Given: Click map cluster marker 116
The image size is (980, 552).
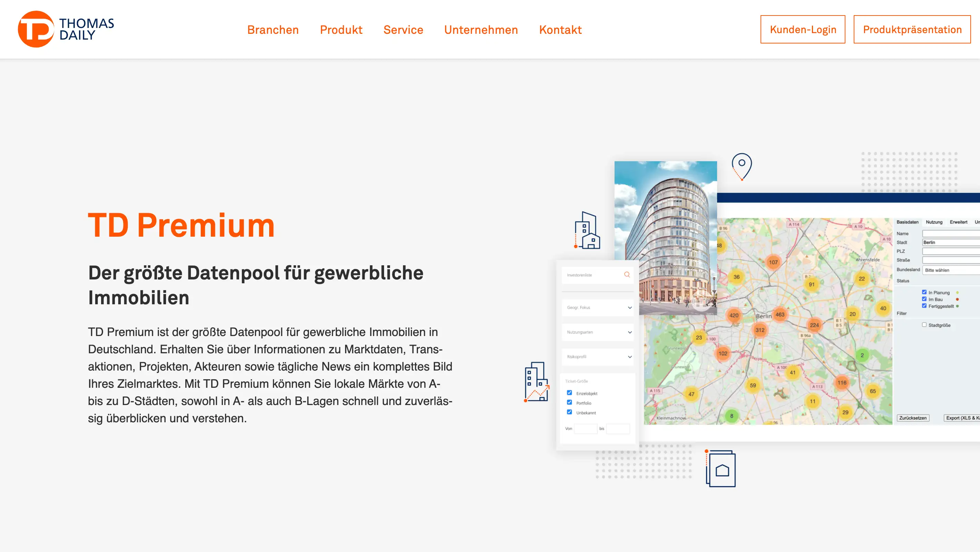Looking at the screenshot, I should (842, 383).
